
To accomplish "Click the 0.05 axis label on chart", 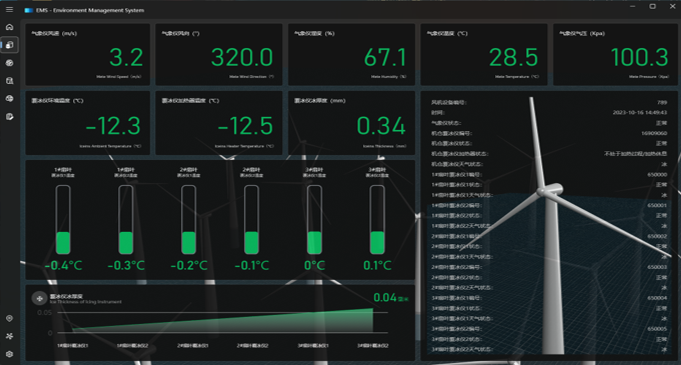I will (x=44, y=312).
